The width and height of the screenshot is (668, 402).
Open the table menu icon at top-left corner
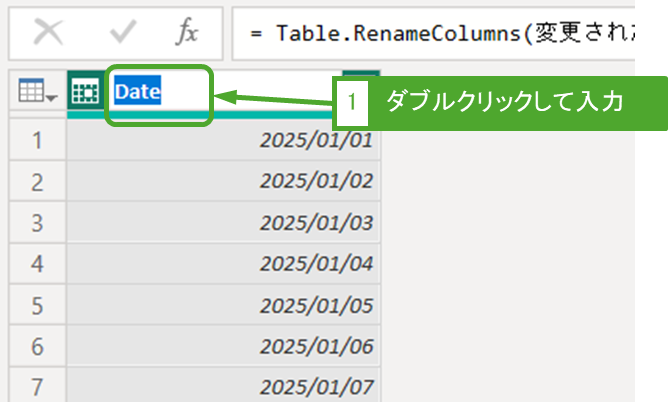tap(37, 93)
